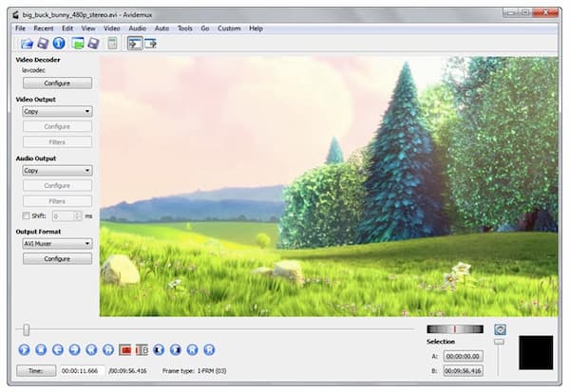Click Filters under Video Output
The image size is (570, 392).
pos(57,142)
